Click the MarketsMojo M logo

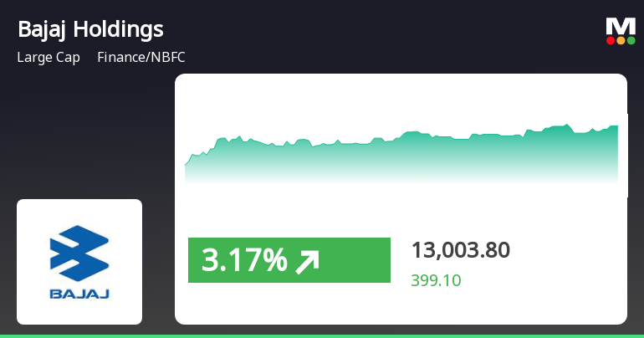pos(621,26)
